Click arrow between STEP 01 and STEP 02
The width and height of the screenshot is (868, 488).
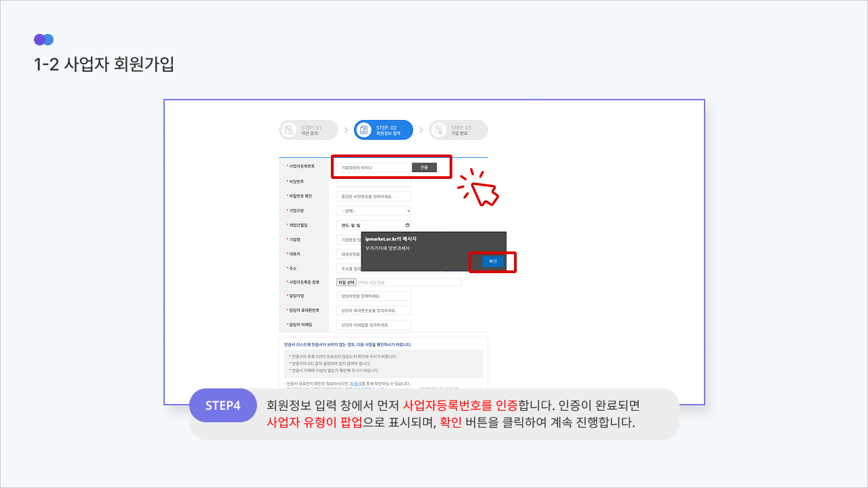point(346,130)
